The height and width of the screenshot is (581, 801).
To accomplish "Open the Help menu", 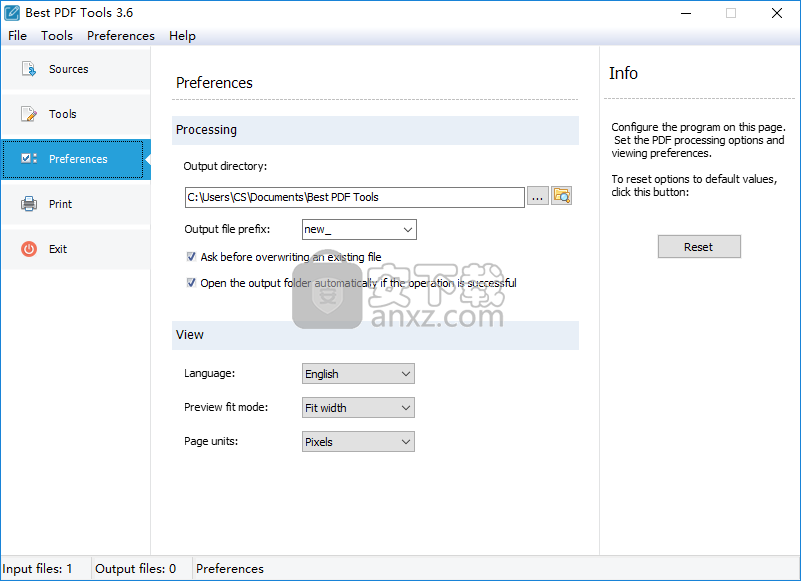I will [182, 36].
